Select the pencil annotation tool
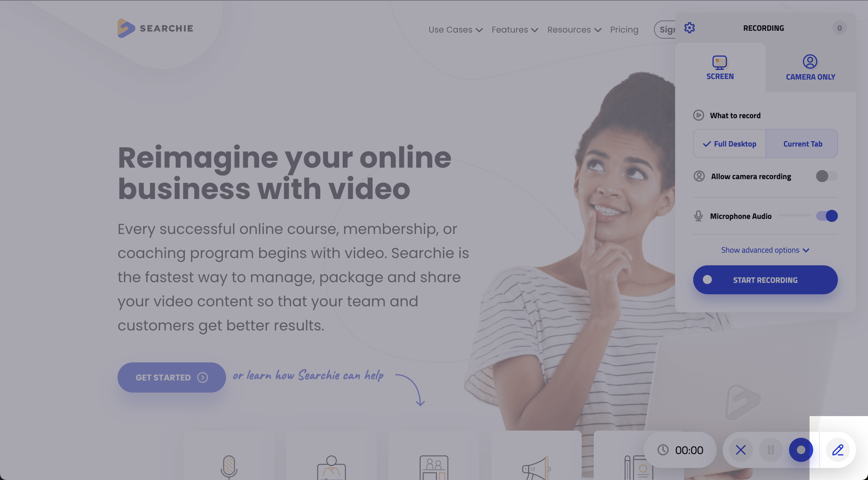 click(838, 450)
